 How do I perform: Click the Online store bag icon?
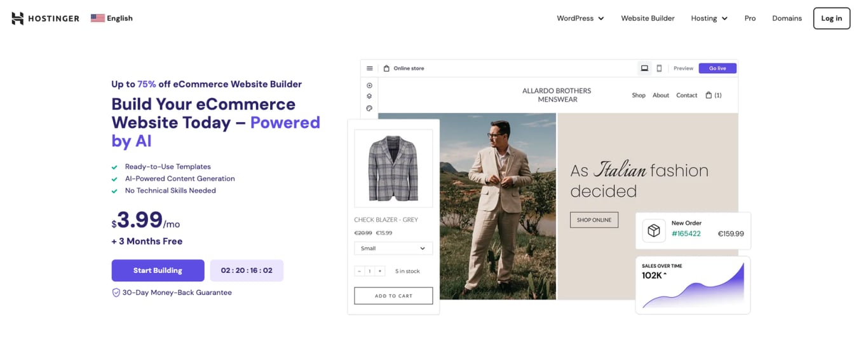pyautogui.click(x=386, y=68)
